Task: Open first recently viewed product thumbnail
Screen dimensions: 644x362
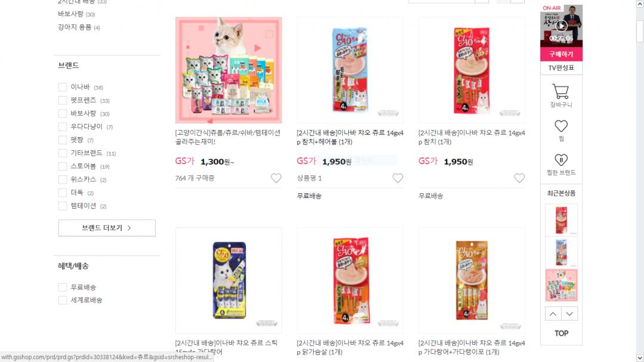Action: [561, 220]
